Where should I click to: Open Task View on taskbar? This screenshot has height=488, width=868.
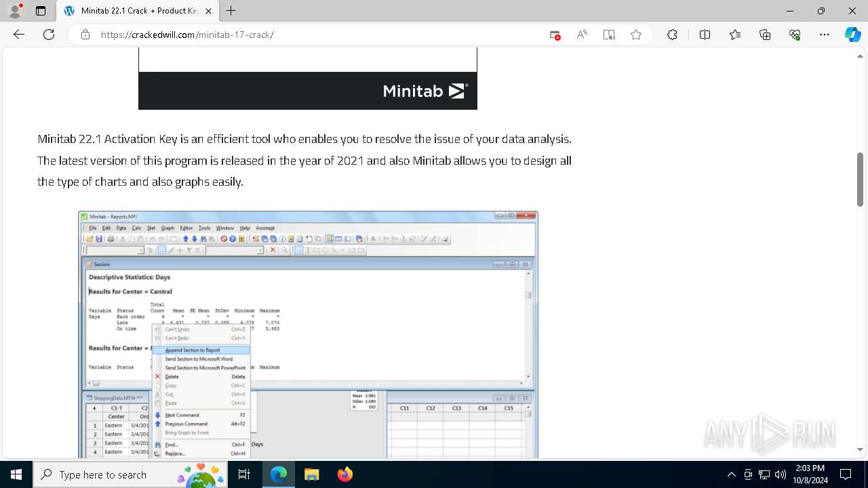[245, 474]
